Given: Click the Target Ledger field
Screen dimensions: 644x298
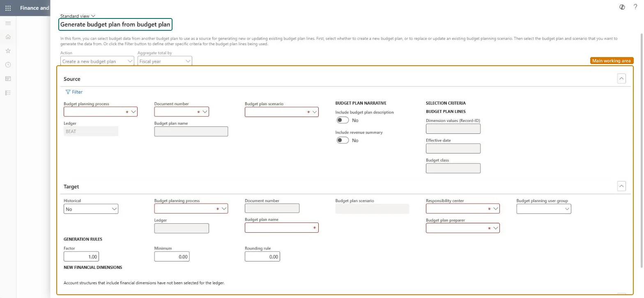Looking at the screenshot, I should pos(182,228).
